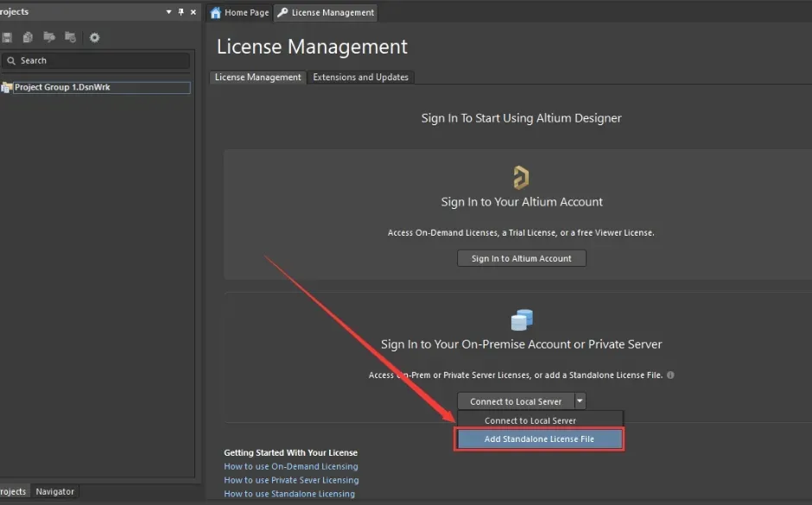Switch to the Home Page tab
812x505 pixels.
[x=240, y=13]
